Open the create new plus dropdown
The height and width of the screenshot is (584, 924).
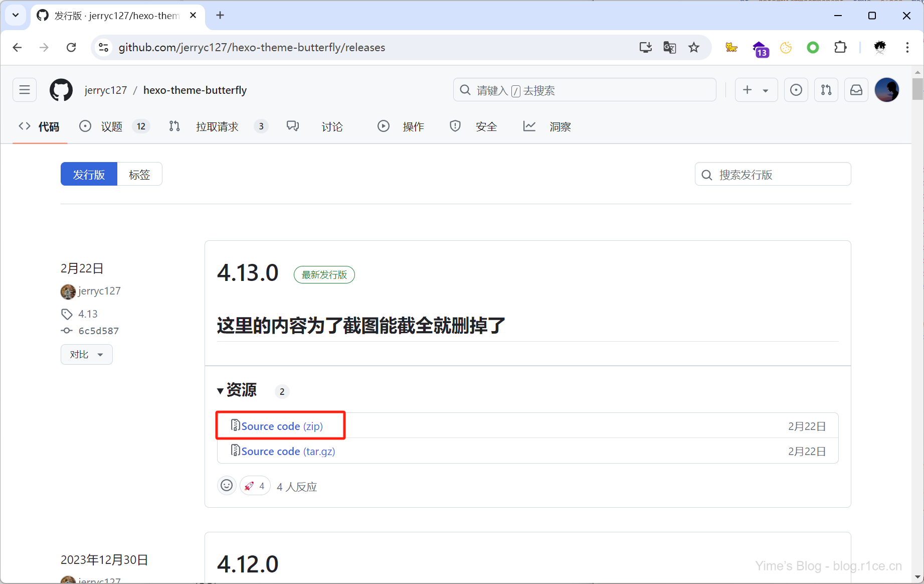point(756,90)
